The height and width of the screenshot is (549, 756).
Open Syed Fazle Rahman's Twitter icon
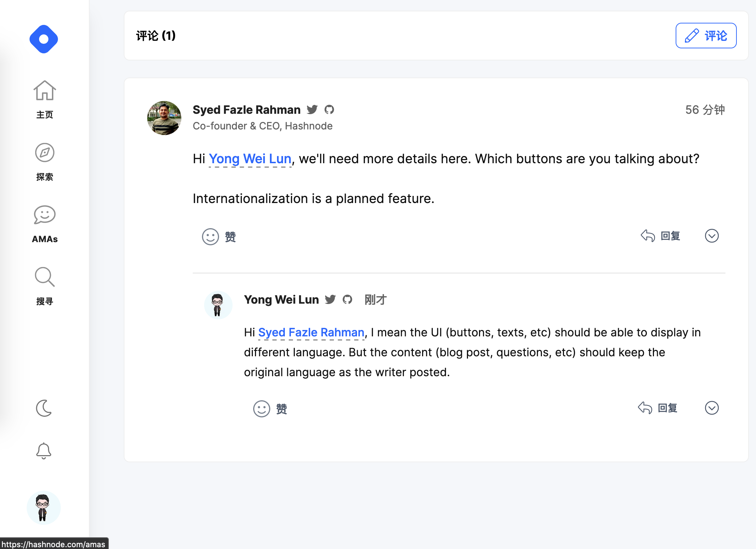pyautogui.click(x=312, y=110)
